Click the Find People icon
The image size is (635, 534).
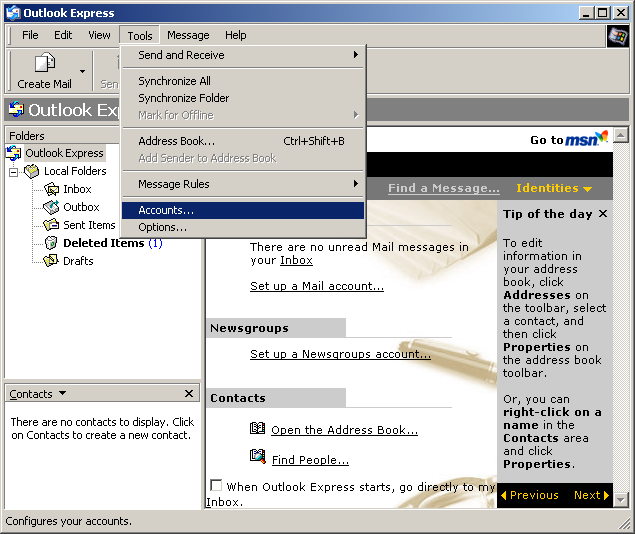[258, 456]
